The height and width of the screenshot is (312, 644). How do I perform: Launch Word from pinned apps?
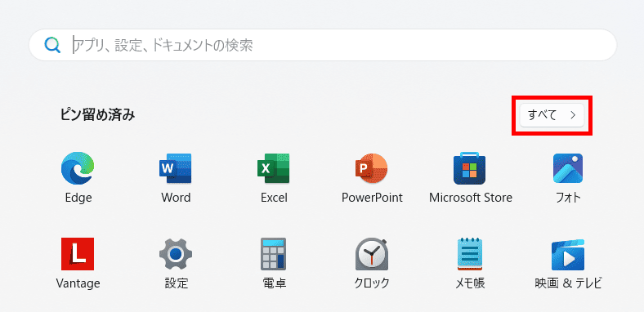tap(176, 168)
